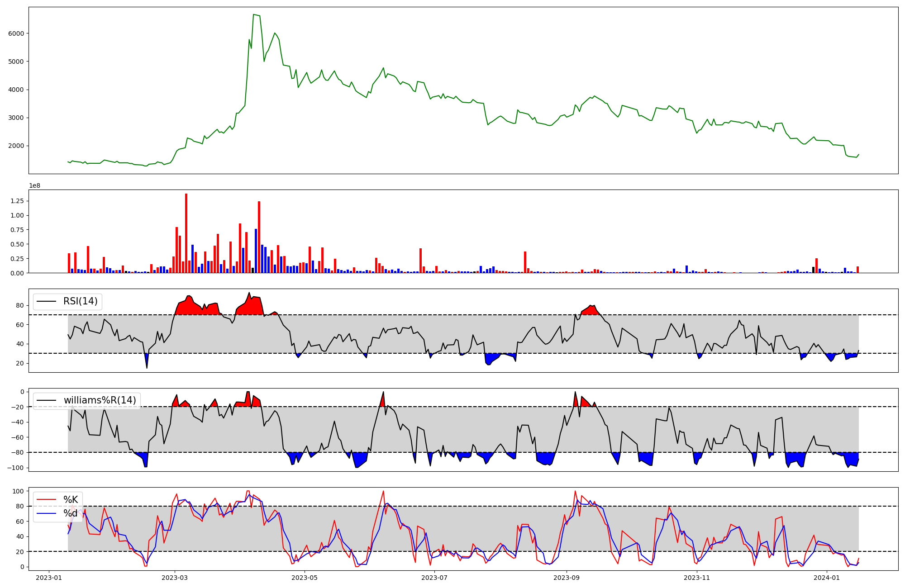This screenshot has height=588, width=905.
Task: Click the tallest red volume bar
Action: click(x=186, y=233)
